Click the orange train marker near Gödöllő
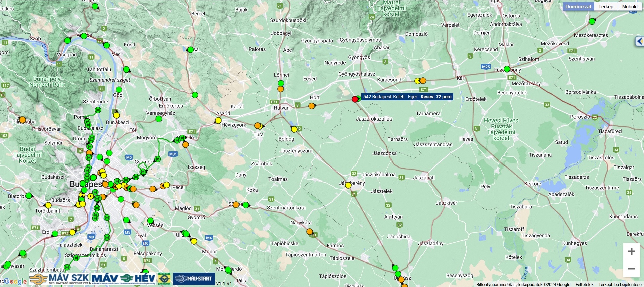This screenshot has height=287, width=644. (186, 145)
